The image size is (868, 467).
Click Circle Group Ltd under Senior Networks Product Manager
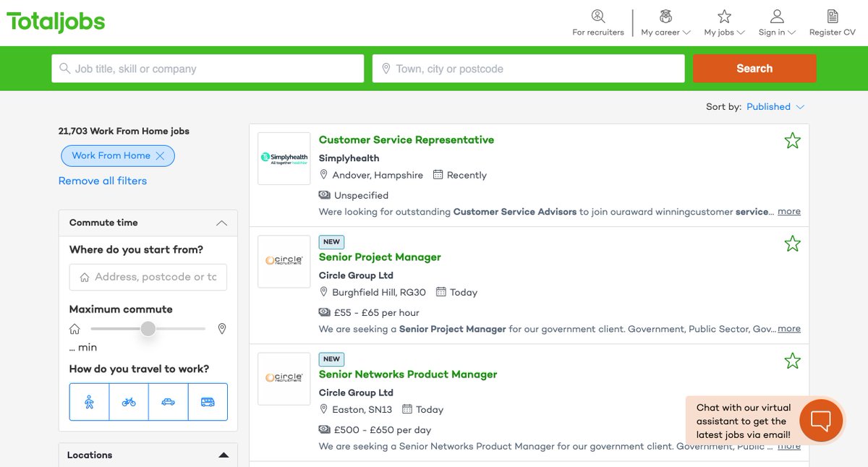pyautogui.click(x=356, y=393)
